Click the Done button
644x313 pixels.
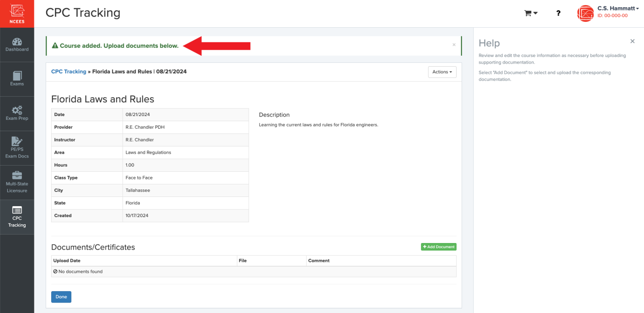tap(61, 297)
